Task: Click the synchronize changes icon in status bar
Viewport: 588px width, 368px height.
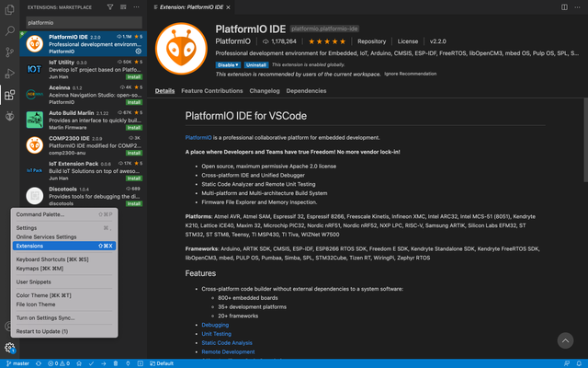Action: pyautogui.click(x=39, y=363)
